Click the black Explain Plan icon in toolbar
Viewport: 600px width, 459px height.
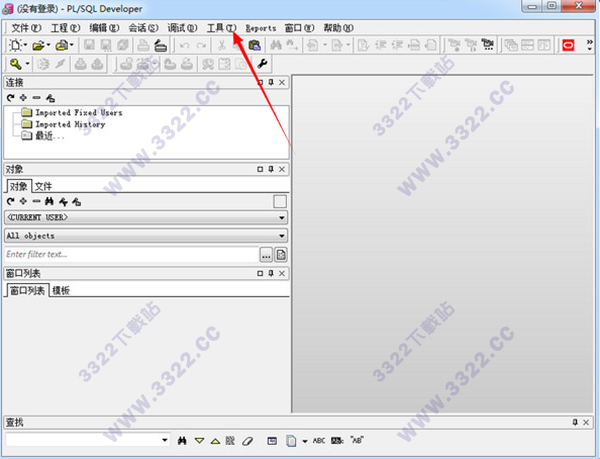click(488, 45)
